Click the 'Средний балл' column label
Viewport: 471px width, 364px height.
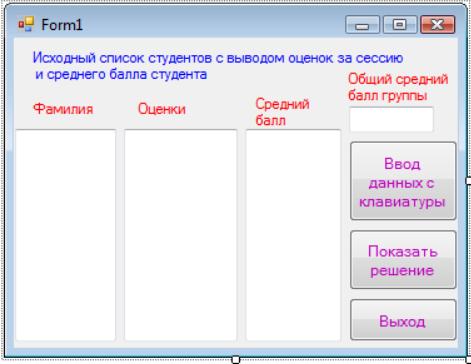pos(282,112)
